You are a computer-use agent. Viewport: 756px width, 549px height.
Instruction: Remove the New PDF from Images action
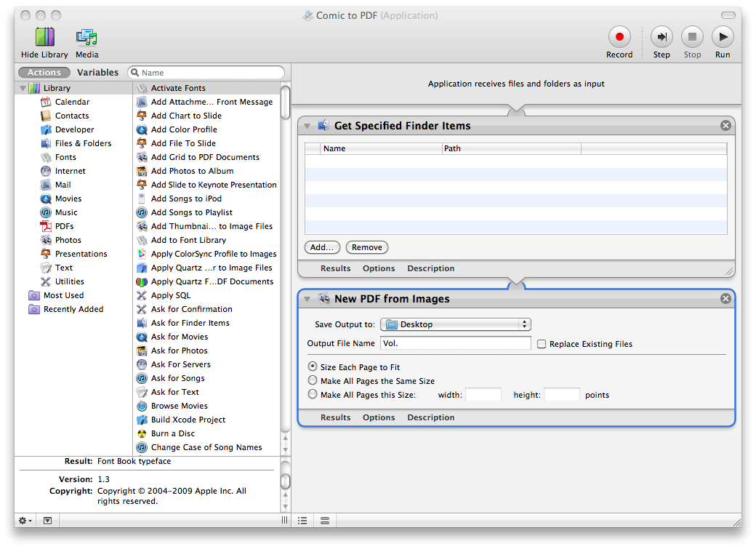725,299
